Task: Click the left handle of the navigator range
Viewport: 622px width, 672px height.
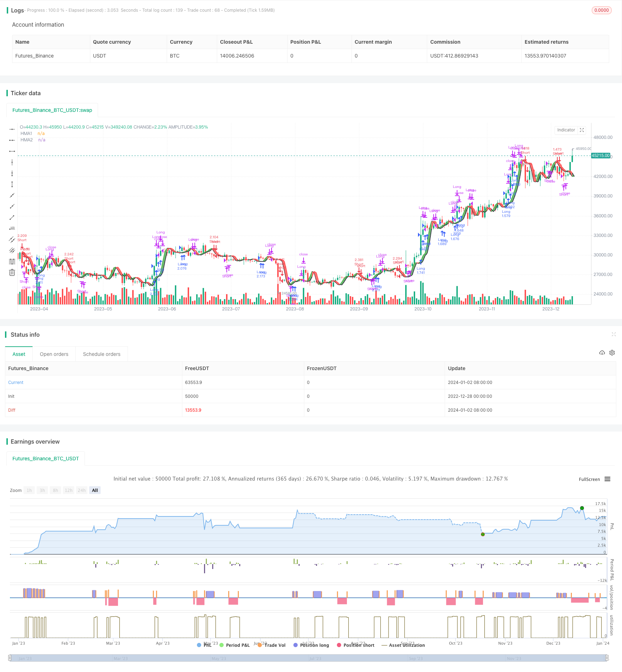Action: coord(10,658)
